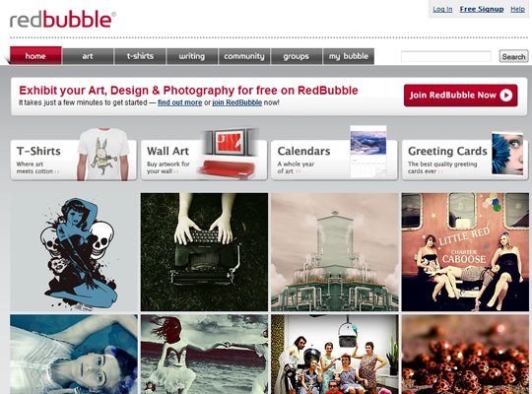Open the typewriter on grass artwork thumbnail

[204, 252]
